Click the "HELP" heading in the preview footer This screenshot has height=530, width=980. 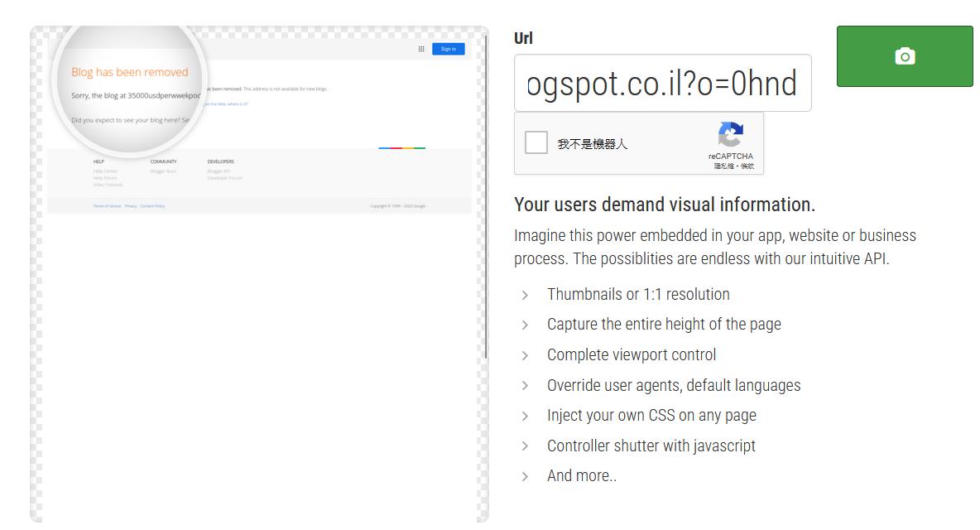[x=98, y=161]
